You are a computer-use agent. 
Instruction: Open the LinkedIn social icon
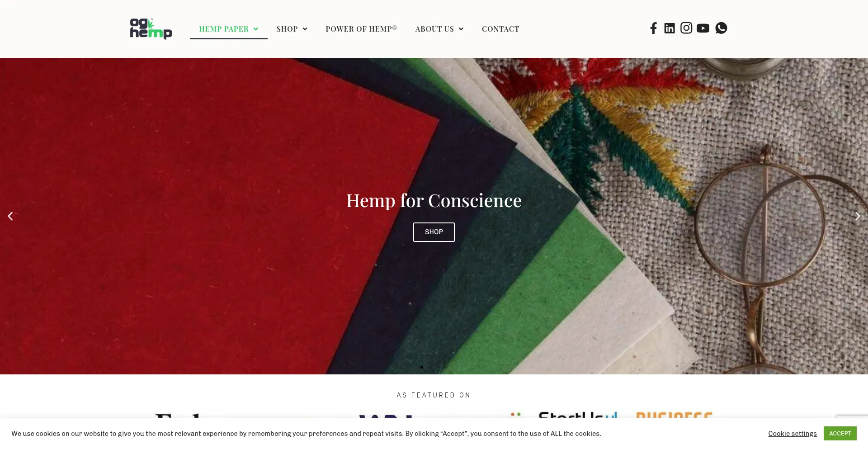click(x=670, y=28)
